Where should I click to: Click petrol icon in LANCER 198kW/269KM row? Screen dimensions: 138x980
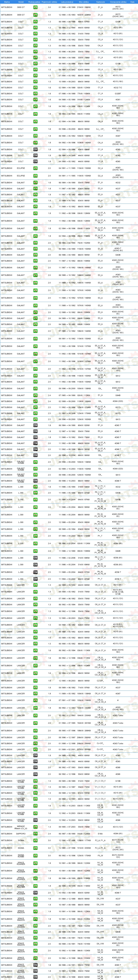(35, 731)
